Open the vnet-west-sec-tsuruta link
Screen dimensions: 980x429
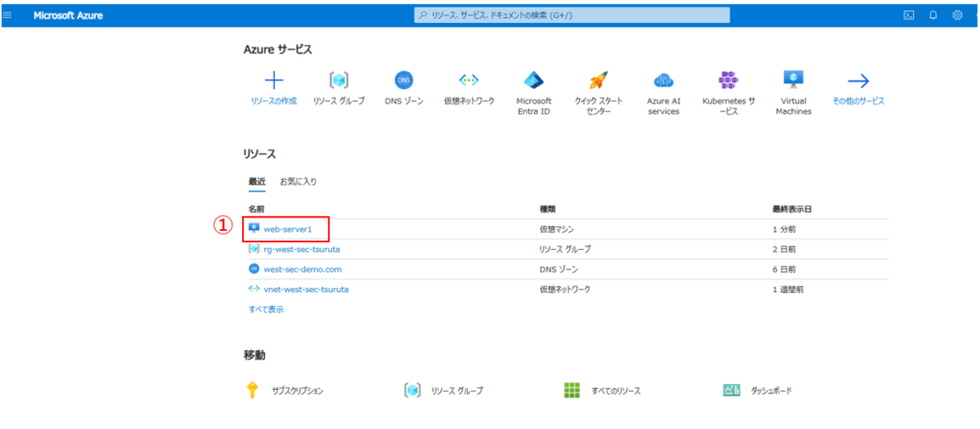click(x=306, y=289)
